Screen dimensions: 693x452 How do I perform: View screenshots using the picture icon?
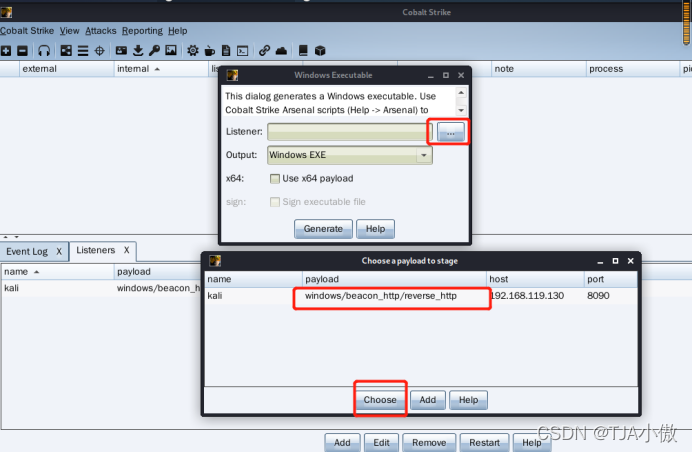(x=171, y=51)
